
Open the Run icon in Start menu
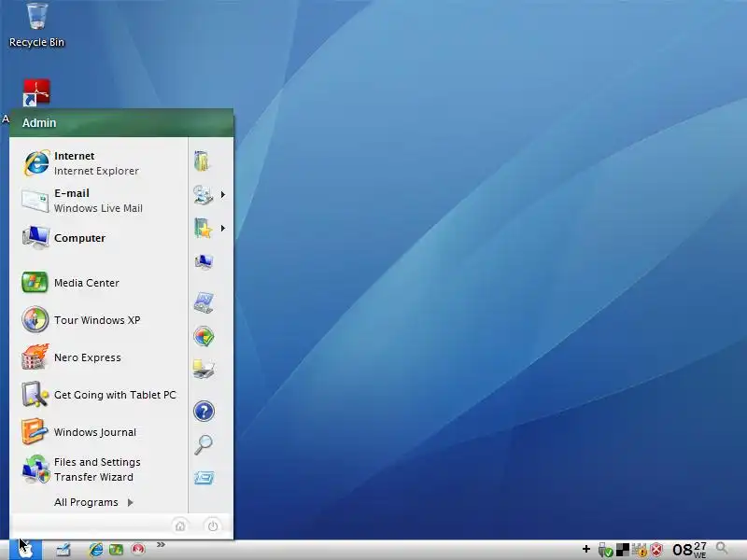tap(204, 478)
